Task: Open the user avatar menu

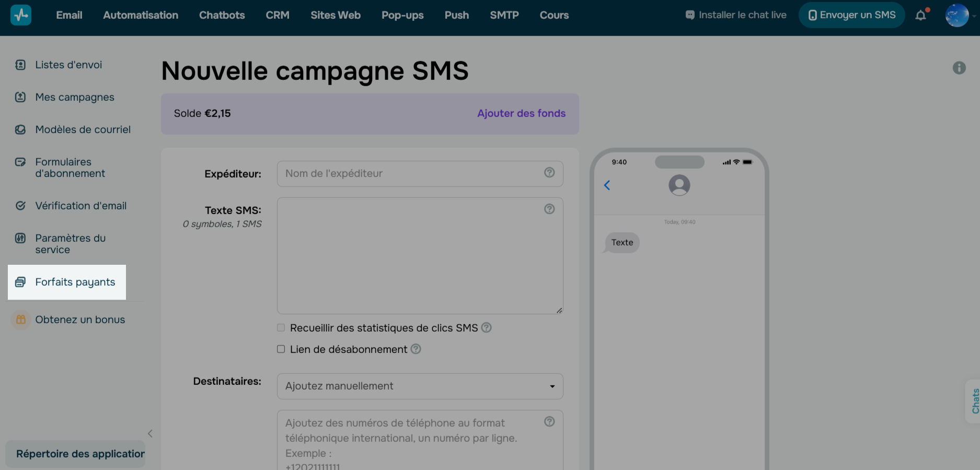Action: pos(957,15)
